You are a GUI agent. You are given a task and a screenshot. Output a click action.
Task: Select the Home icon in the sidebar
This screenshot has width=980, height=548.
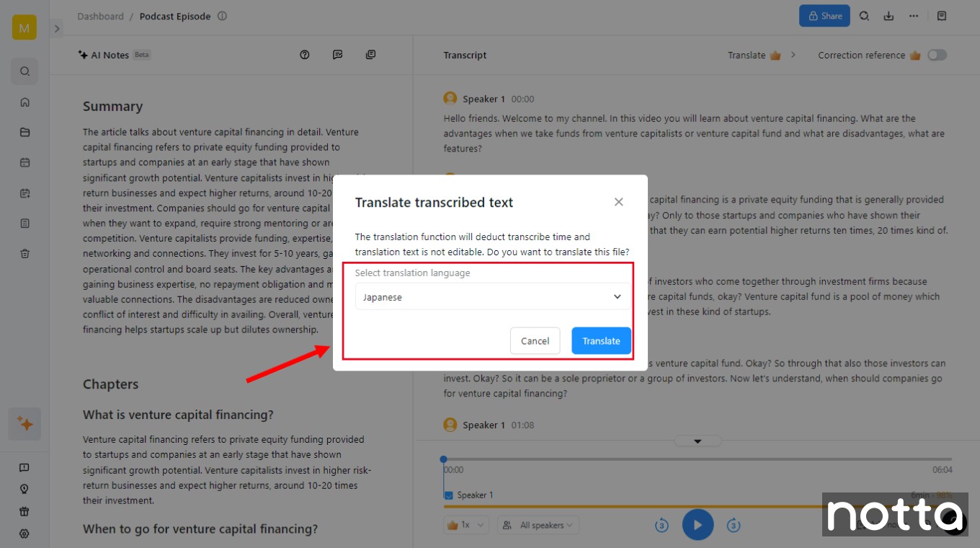pyautogui.click(x=24, y=102)
